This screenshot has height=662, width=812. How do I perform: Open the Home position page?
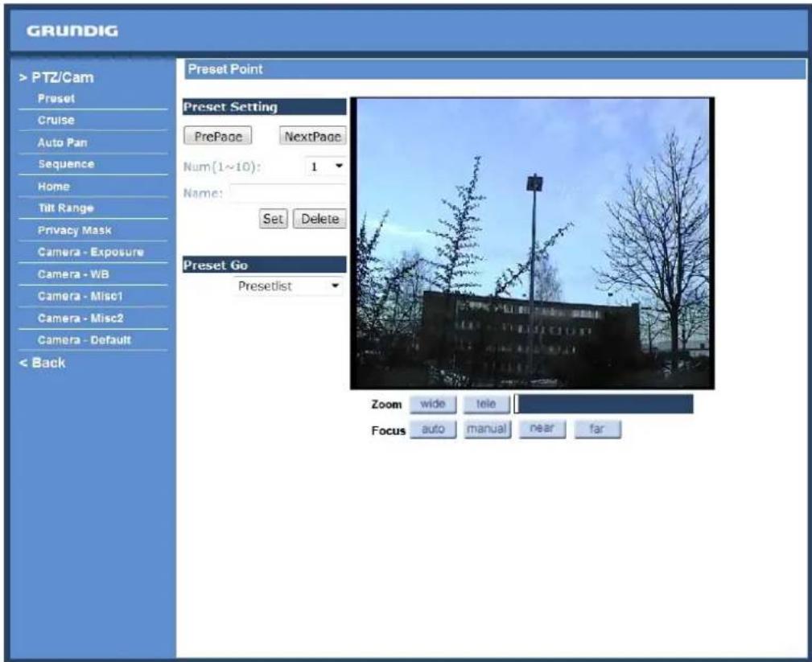point(53,187)
